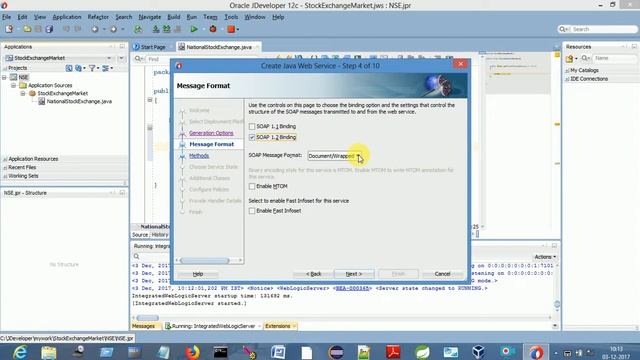The height and width of the screenshot is (360, 640).
Task: Click the Find search icon in editor toolbar
Action: 138,59
